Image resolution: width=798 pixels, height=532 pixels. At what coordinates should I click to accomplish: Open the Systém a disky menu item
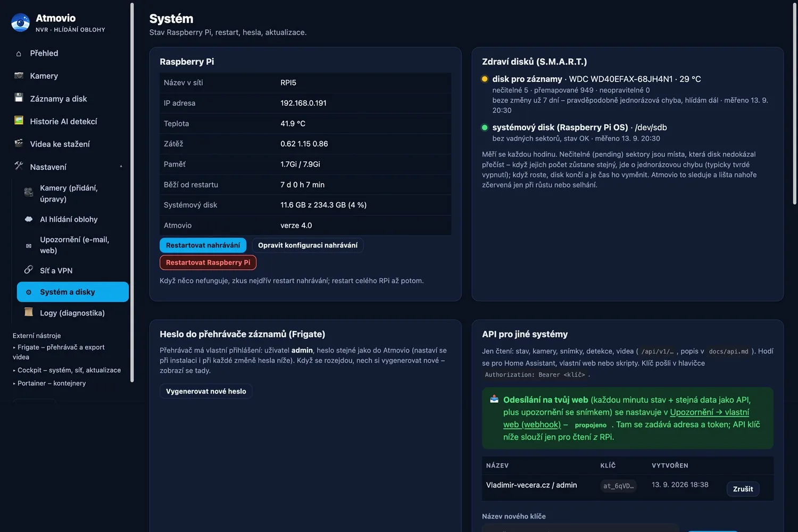[x=73, y=292]
